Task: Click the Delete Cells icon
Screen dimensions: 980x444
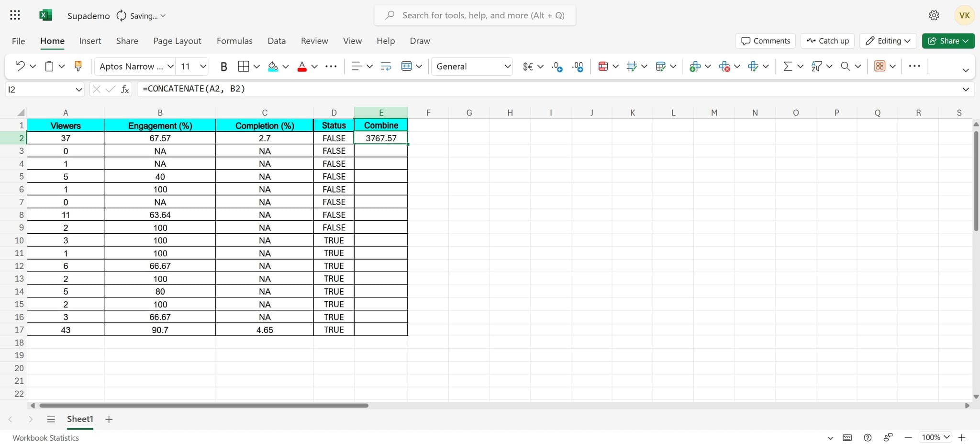Action: [x=724, y=66]
